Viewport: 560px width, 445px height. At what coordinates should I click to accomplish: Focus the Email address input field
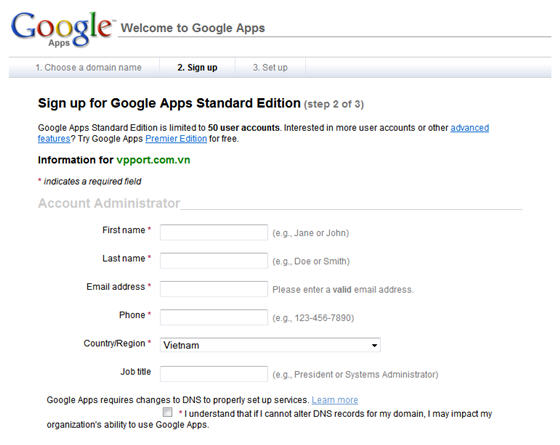tap(214, 289)
